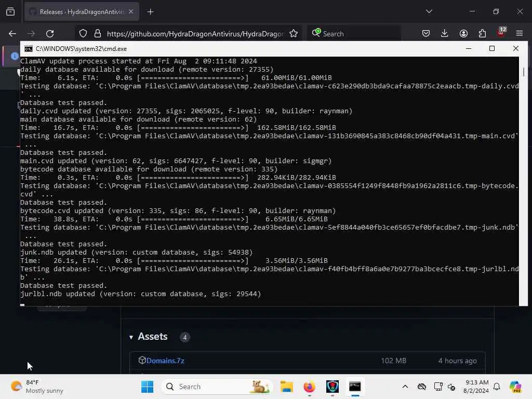Open Firefox tab list manager icon

coord(10,12)
